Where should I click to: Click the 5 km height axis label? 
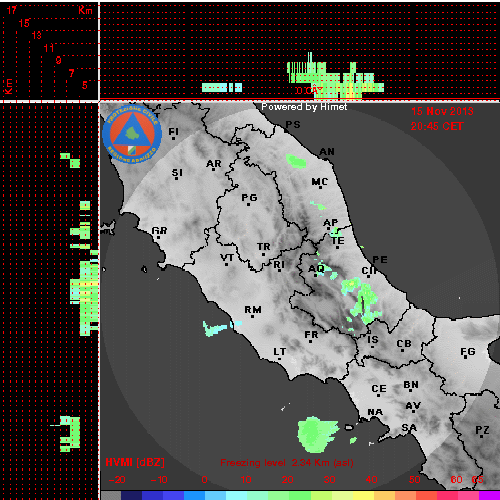(85, 85)
